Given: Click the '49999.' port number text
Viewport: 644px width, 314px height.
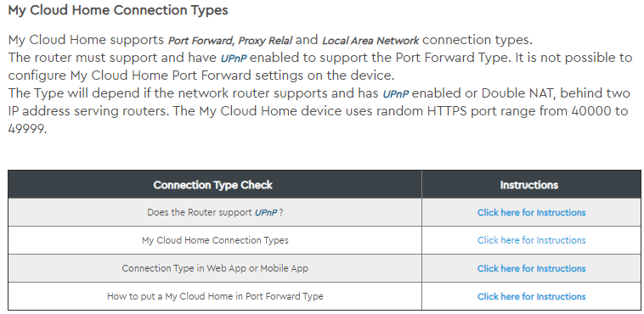Looking at the screenshot, I should (x=27, y=129).
